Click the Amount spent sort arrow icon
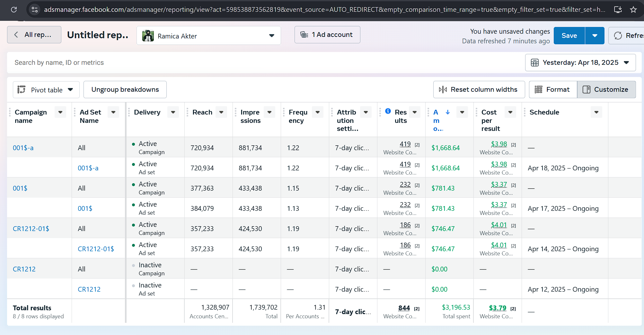Viewport: 644px width, 335px height. point(448,112)
